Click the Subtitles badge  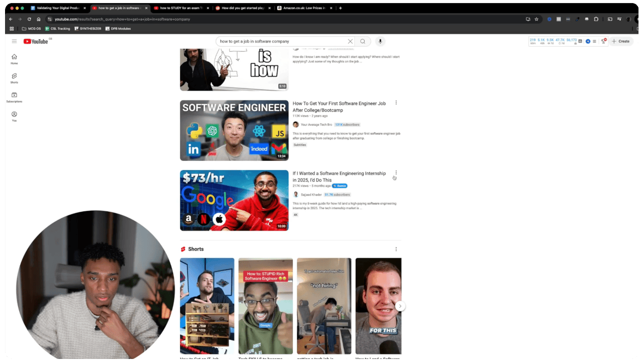[x=300, y=145]
